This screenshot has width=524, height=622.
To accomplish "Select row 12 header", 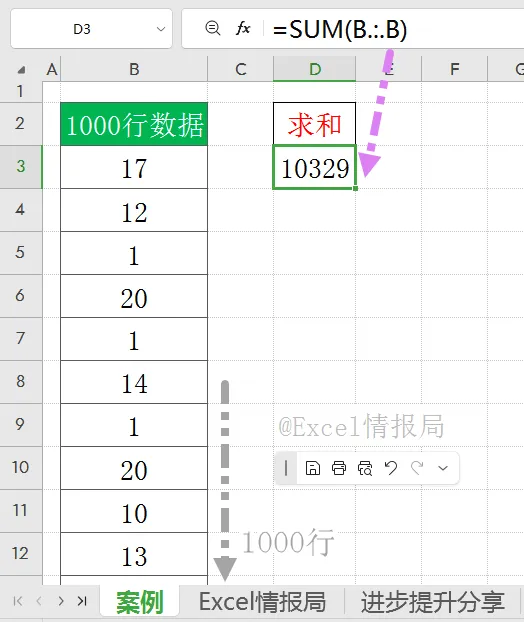I will coord(21,553).
